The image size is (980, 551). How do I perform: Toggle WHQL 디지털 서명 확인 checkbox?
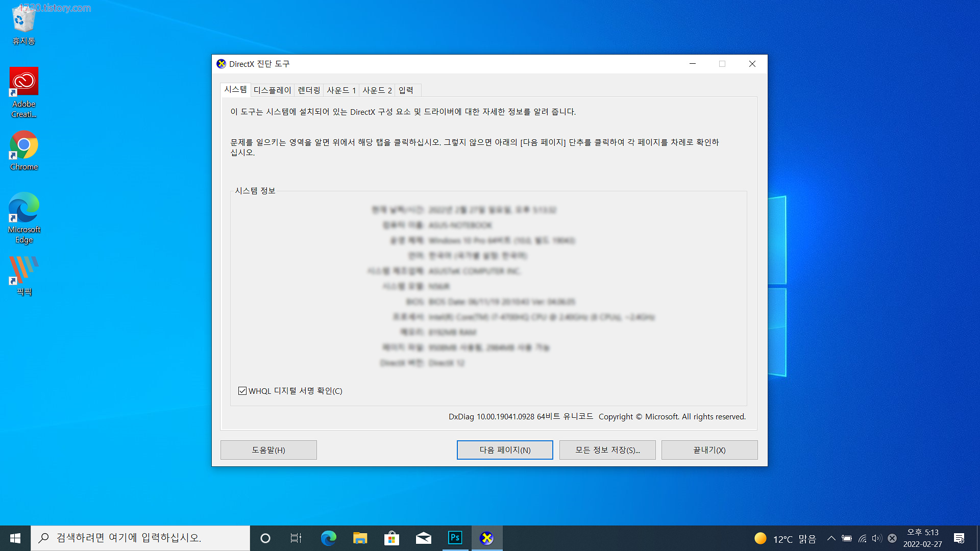242,391
